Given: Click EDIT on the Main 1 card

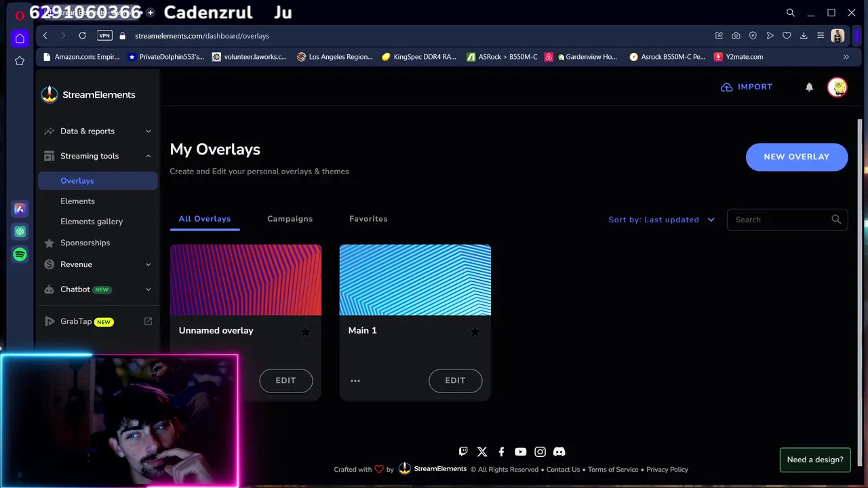Looking at the screenshot, I should click(455, 381).
